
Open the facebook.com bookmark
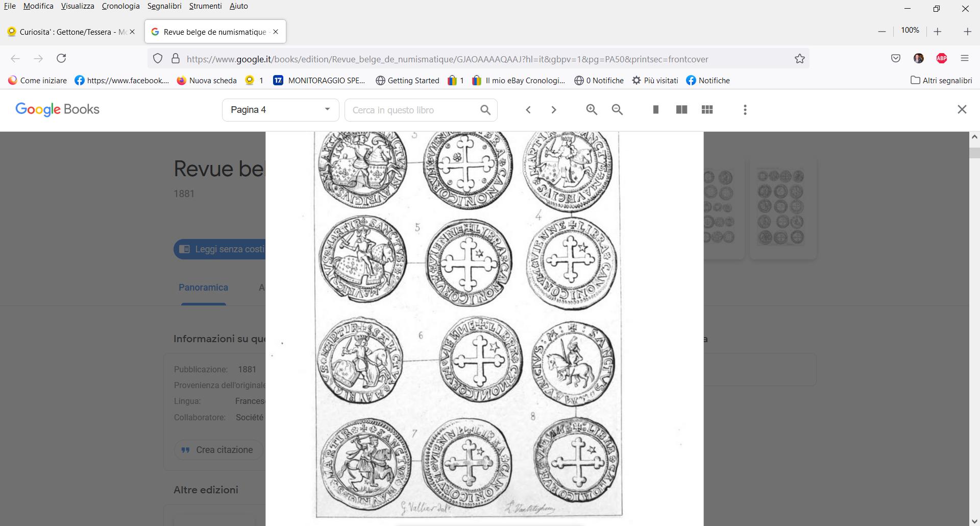pos(121,80)
